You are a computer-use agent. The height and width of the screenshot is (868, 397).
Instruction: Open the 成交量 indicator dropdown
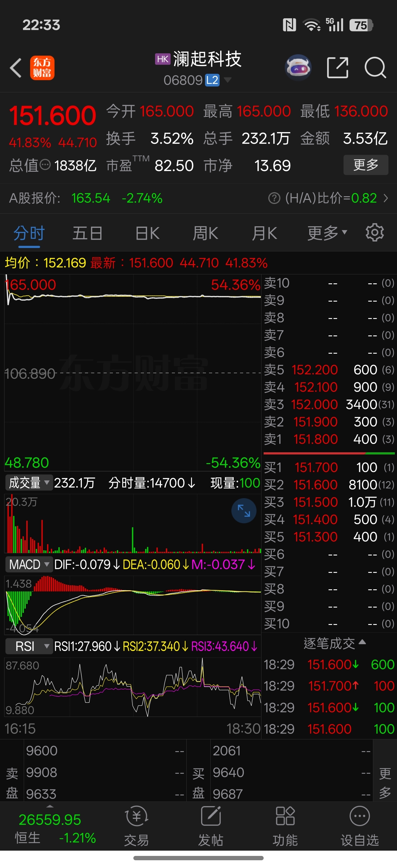28,483
